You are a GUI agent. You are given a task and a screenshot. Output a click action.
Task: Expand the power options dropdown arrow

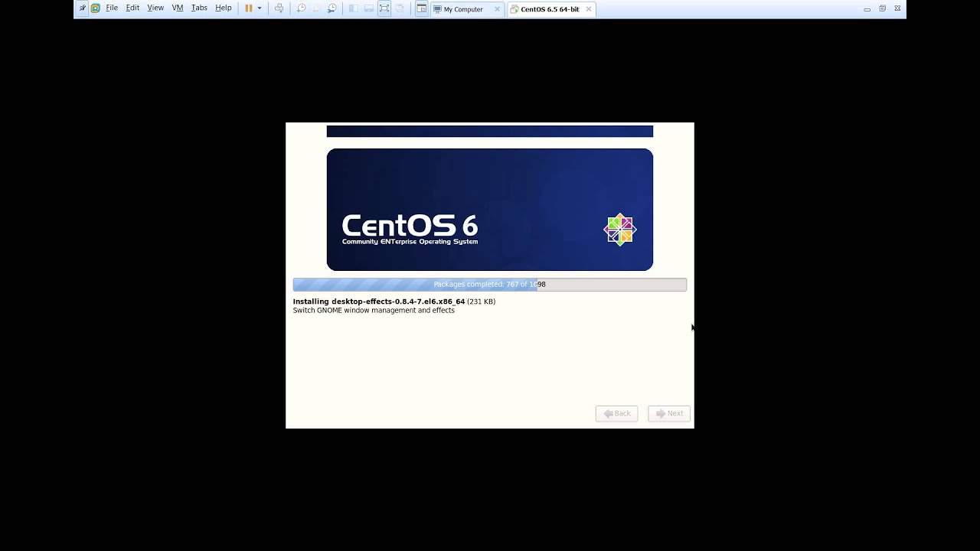pos(260,8)
